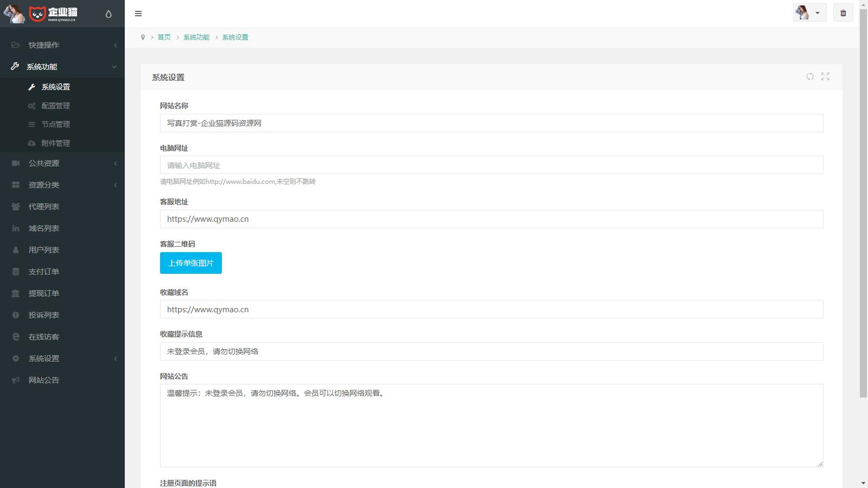Screen dimensions: 868x488
Task: Open 支付订单 from the sidebar
Action: click(43, 272)
